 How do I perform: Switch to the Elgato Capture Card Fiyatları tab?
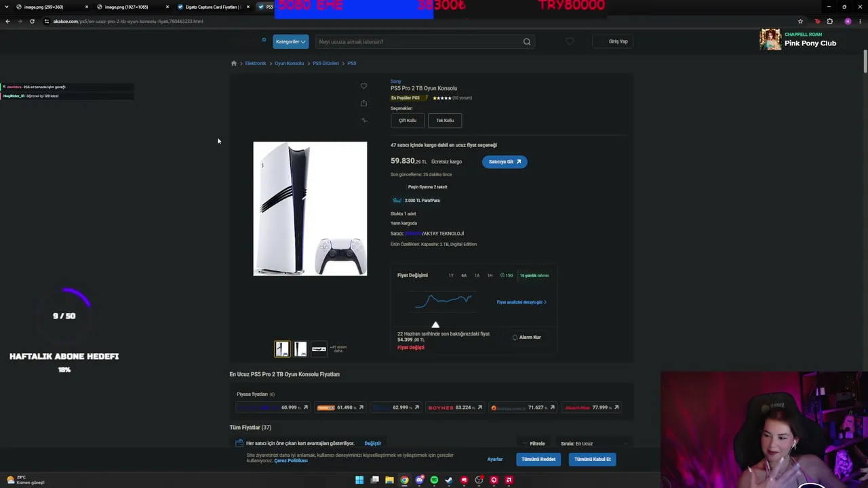[x=213, y=7]
